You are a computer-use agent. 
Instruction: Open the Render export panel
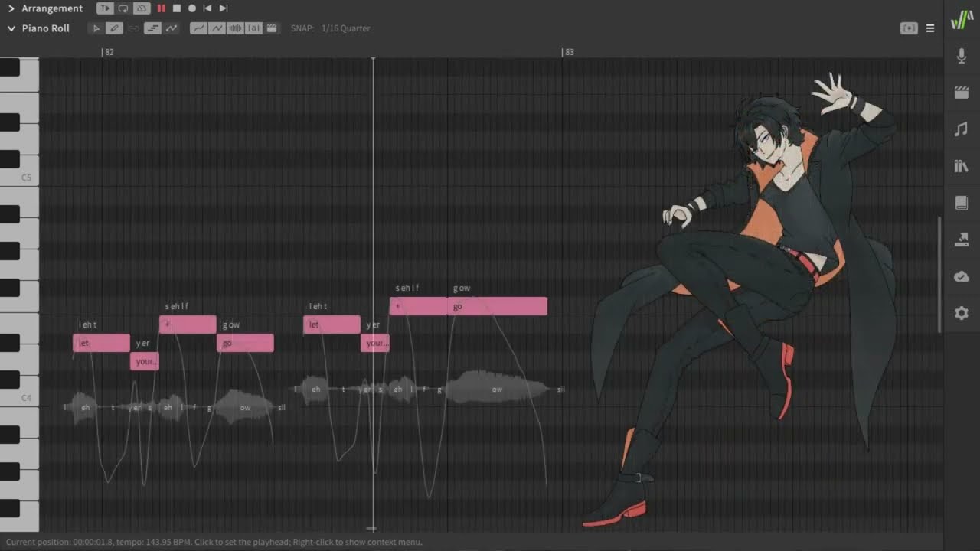[x=962, y=240]
